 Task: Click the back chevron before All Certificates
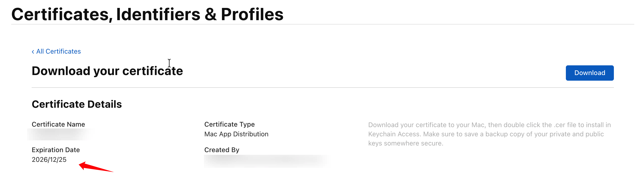coord(33,52)
